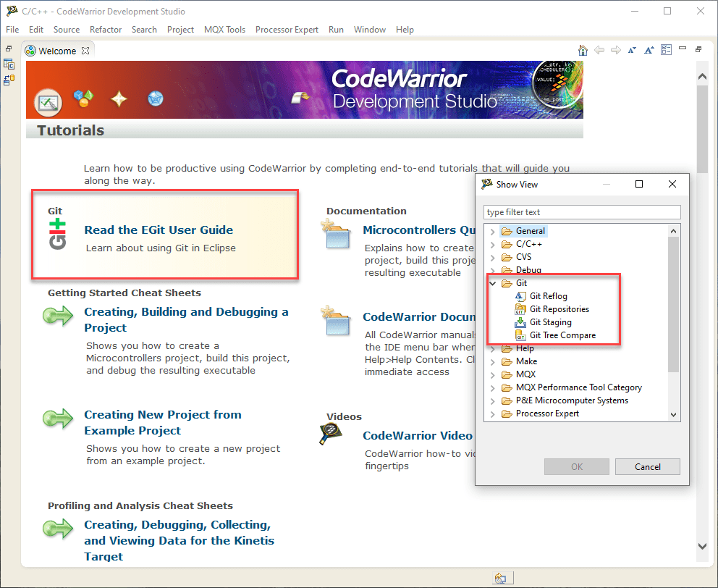This screenshot has height=588, width=718.
Task: Expand the Processor Expert folder
Action: click(493, 413)
